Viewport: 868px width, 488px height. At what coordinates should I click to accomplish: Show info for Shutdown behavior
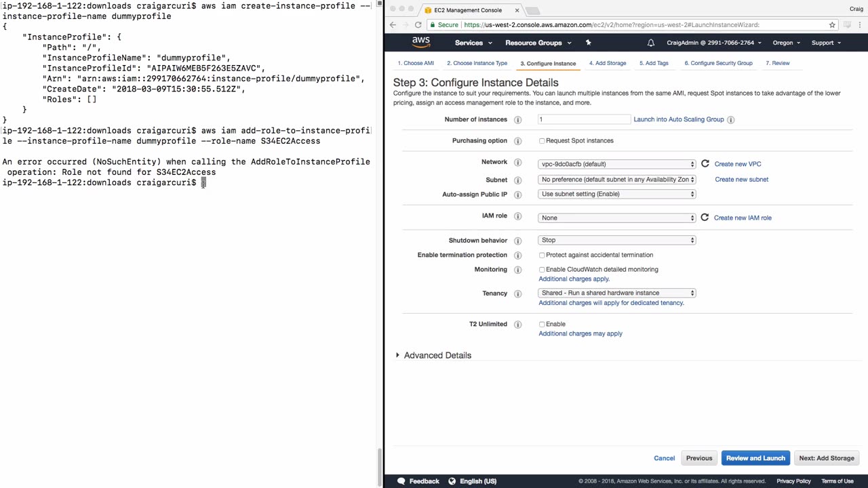point(517,241)
